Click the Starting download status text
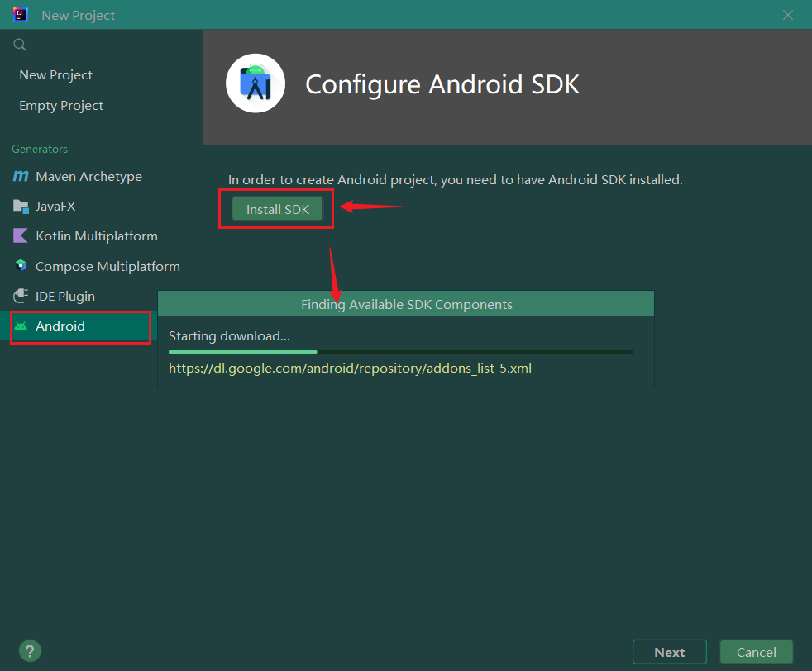812x671 pixels. (x=229, y=335)
